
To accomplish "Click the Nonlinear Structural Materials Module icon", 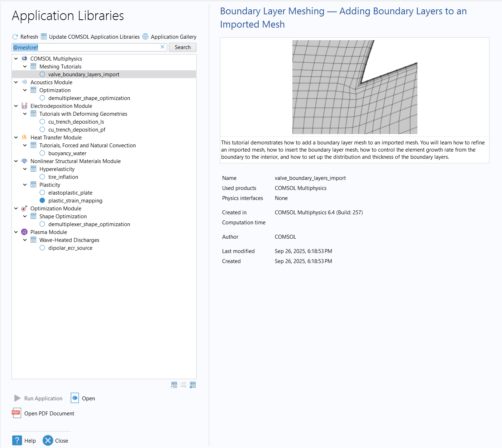I will (24, 161).
